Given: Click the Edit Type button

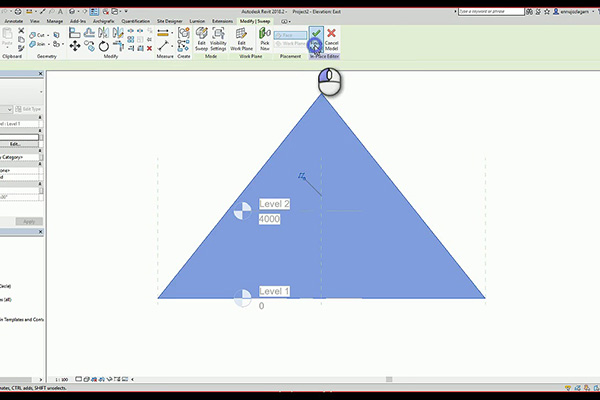Looking at the screenshot, I should tap(28, 109).
